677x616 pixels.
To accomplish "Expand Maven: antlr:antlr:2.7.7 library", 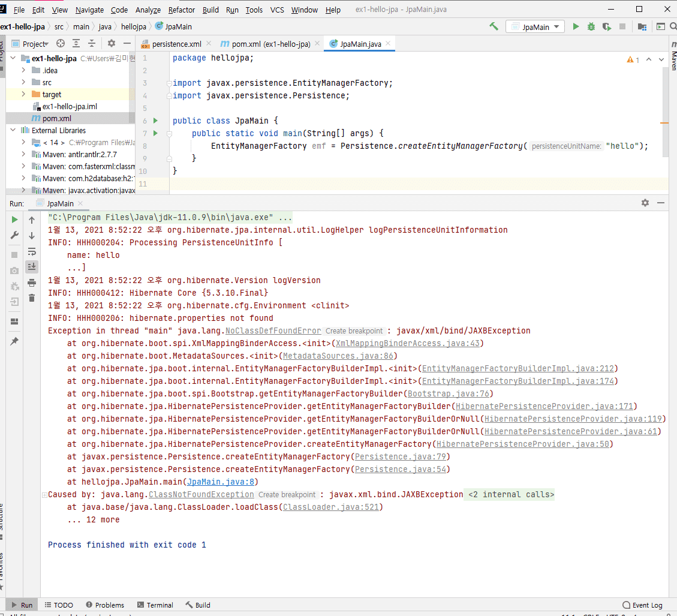I will (23, 154).
